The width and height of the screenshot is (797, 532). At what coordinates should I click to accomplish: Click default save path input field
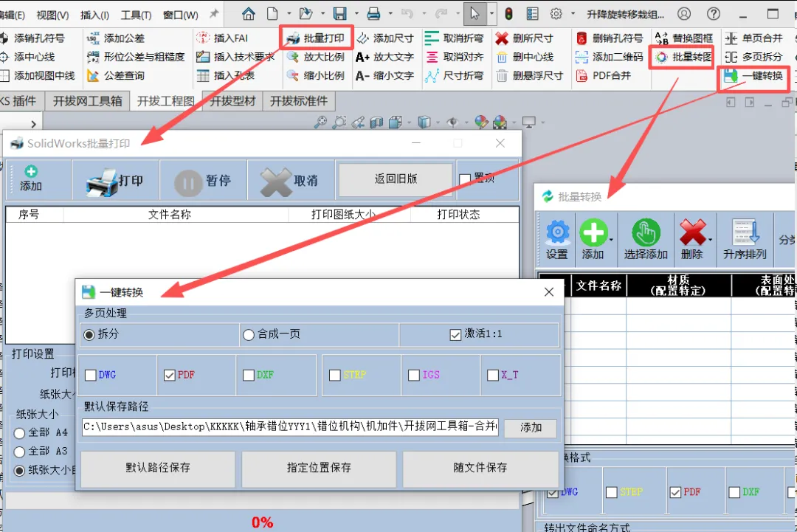click(x=290, y=426)
